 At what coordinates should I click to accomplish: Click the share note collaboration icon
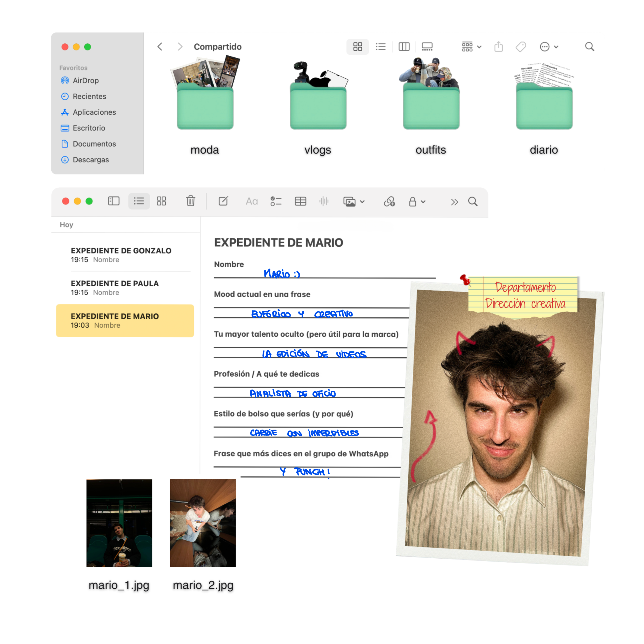[x=389, y=201]
